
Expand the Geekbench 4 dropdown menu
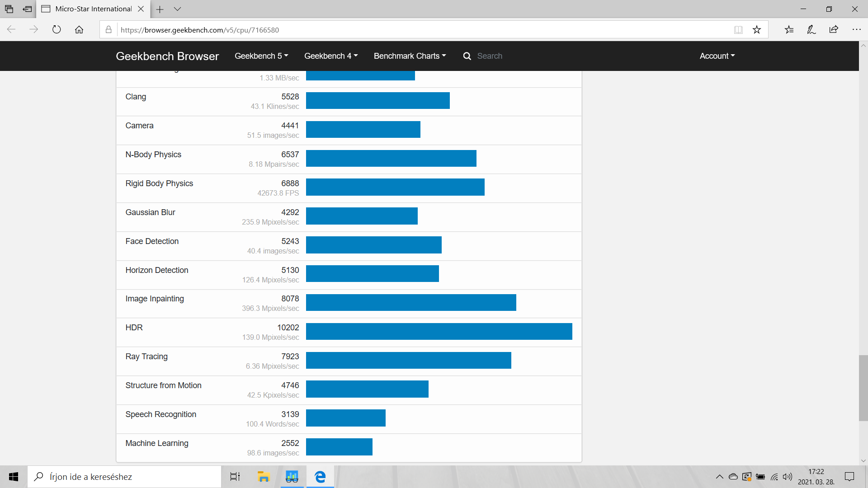click(x=331, y=56)
